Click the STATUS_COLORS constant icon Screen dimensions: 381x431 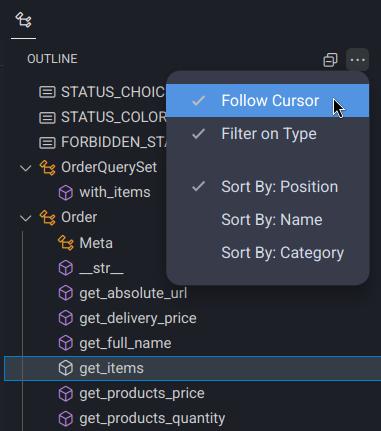[47, 117]
